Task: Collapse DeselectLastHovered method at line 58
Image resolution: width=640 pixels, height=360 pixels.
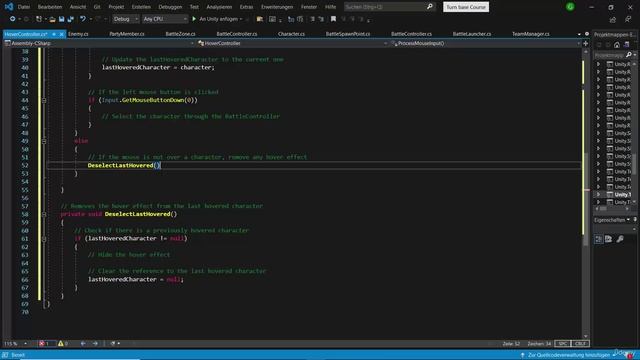Action: (44, 214)
